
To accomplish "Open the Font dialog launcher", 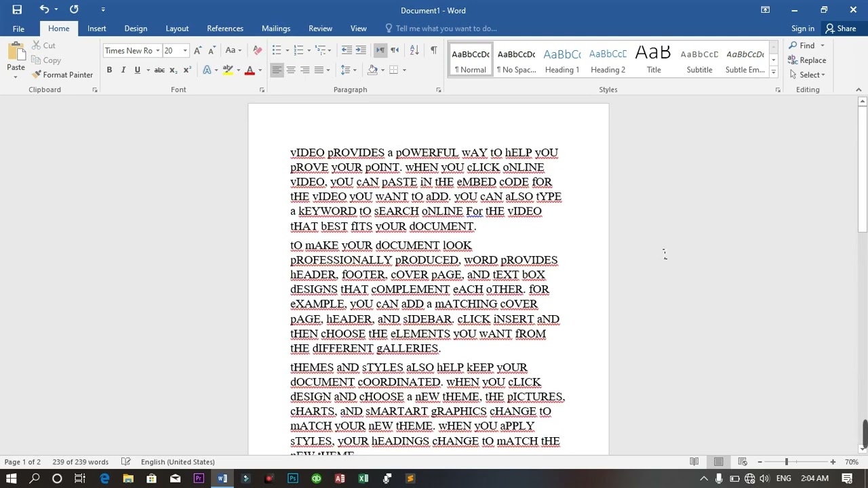I will [262, 89].
